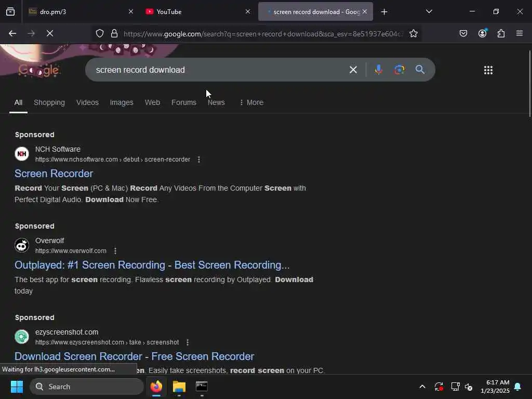Click the NCH Software site name

tap(58, 149)
